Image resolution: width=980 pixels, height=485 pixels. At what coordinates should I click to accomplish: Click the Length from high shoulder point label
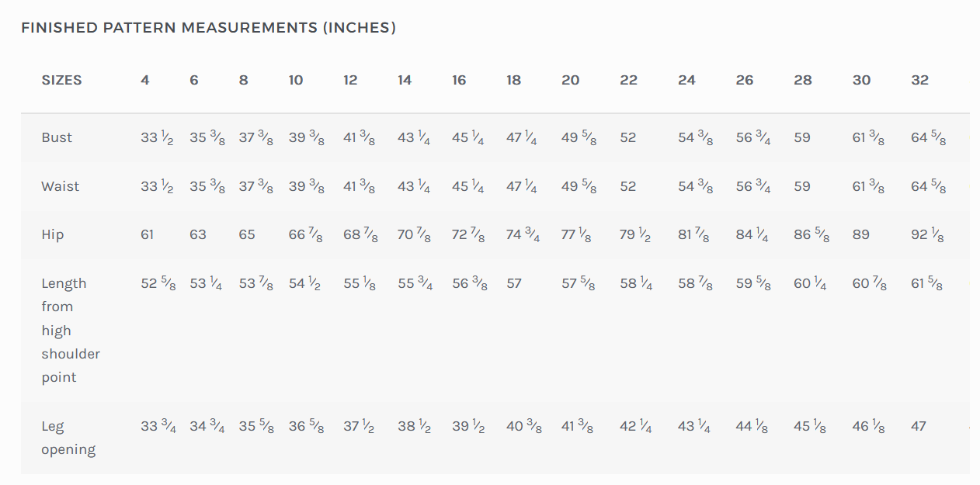[x=71, y=331]
